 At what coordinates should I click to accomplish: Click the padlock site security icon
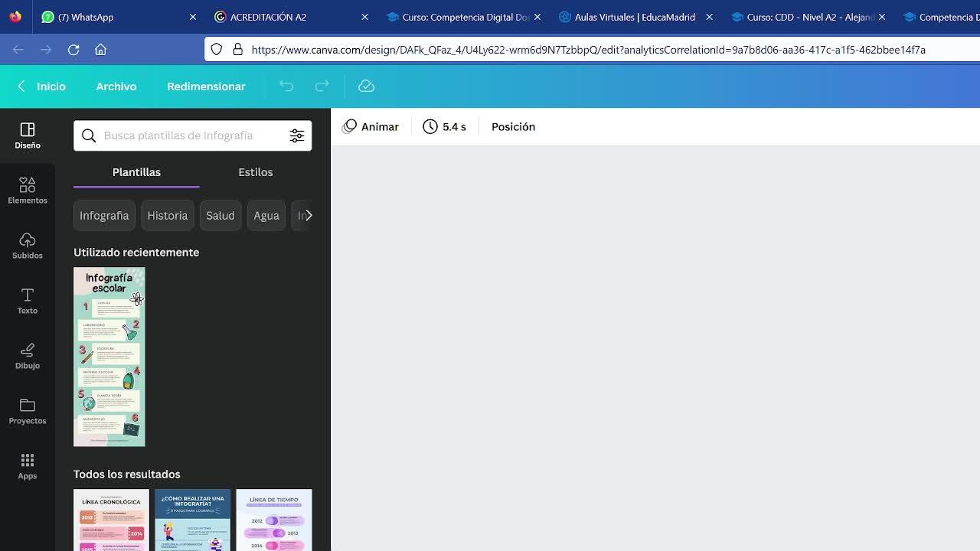(237, 50)
